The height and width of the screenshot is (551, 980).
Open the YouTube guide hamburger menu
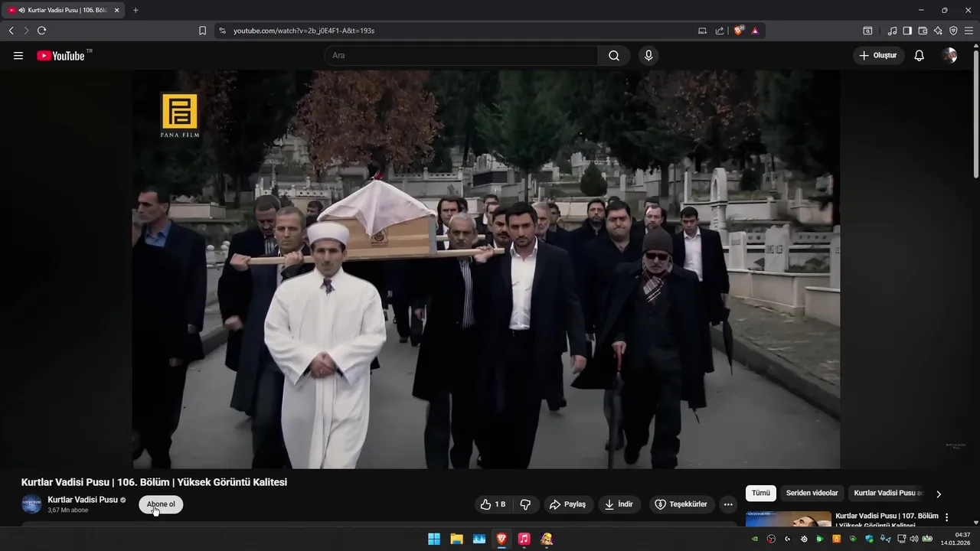(18, 56)
